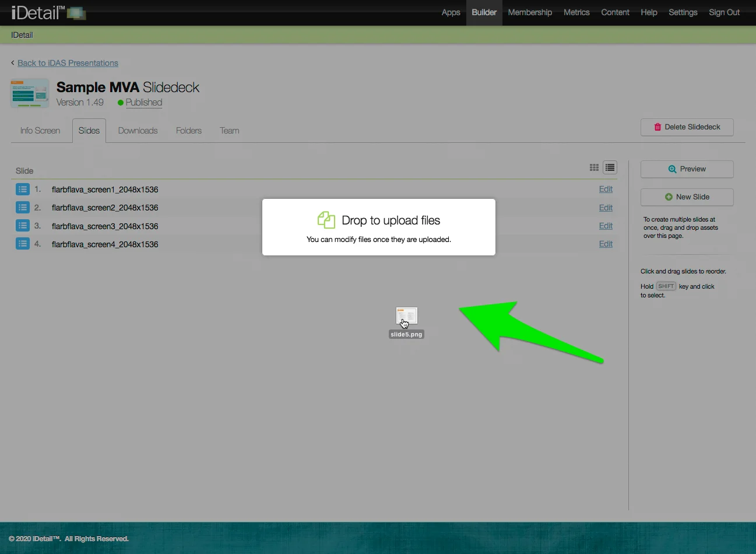This screenshot has height=554, width=756.
Task: Switch to the Info Screen tab
Action: 40,131
